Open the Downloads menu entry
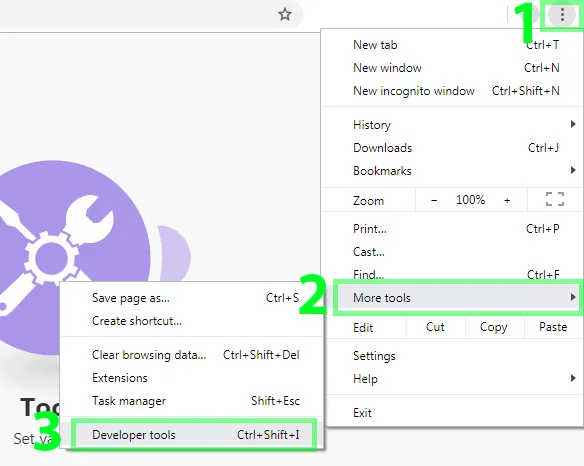The height and width of the screenshot is (466, 584). point(452,148)
